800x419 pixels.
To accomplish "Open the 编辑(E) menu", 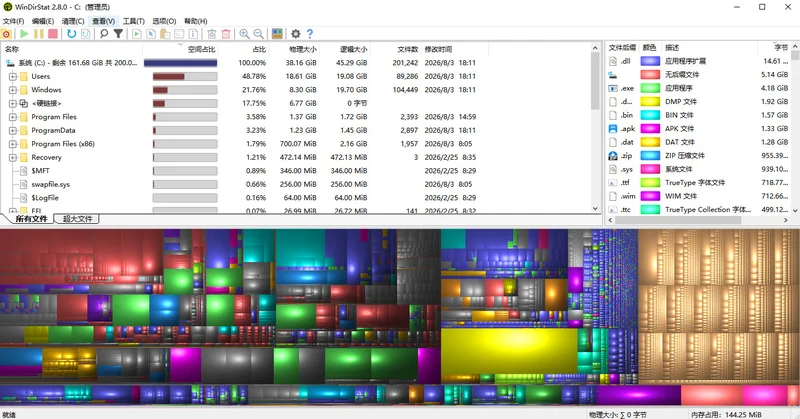I will 42,21.
